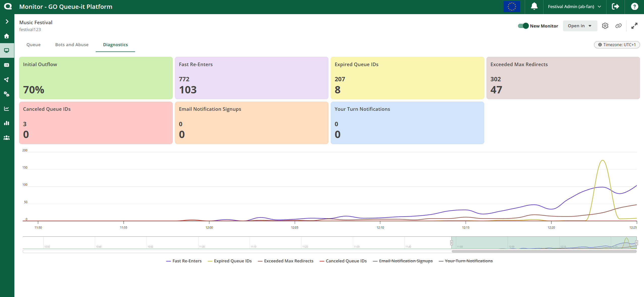Hide Fast Re-Enters from the chart legend

point(187,261)
